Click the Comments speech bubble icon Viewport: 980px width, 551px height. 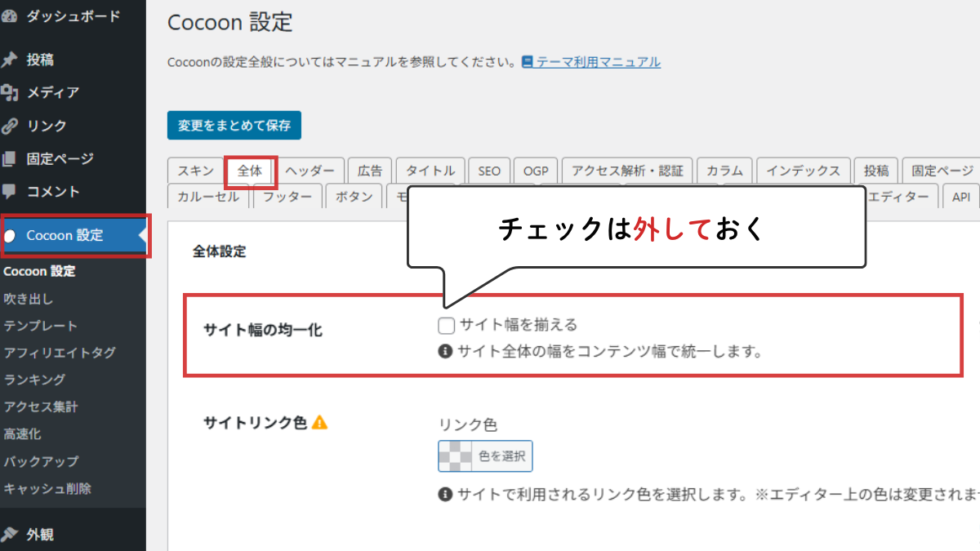[10, 191]
